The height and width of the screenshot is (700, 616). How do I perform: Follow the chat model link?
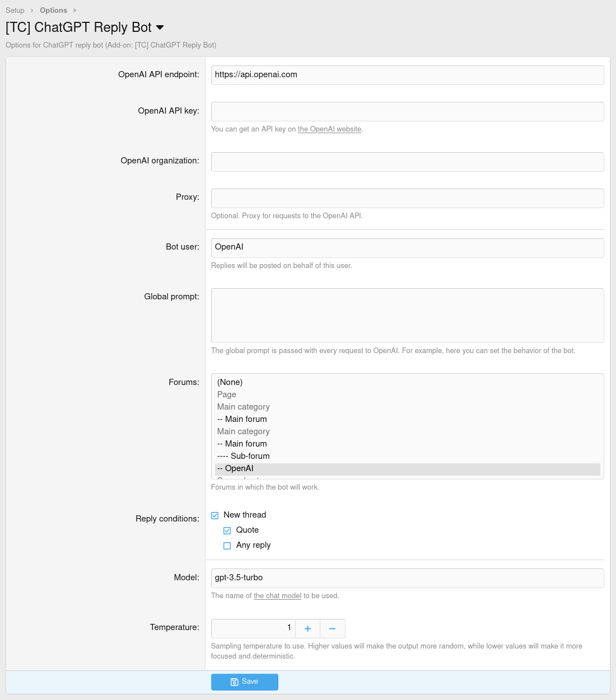(277, 596)
